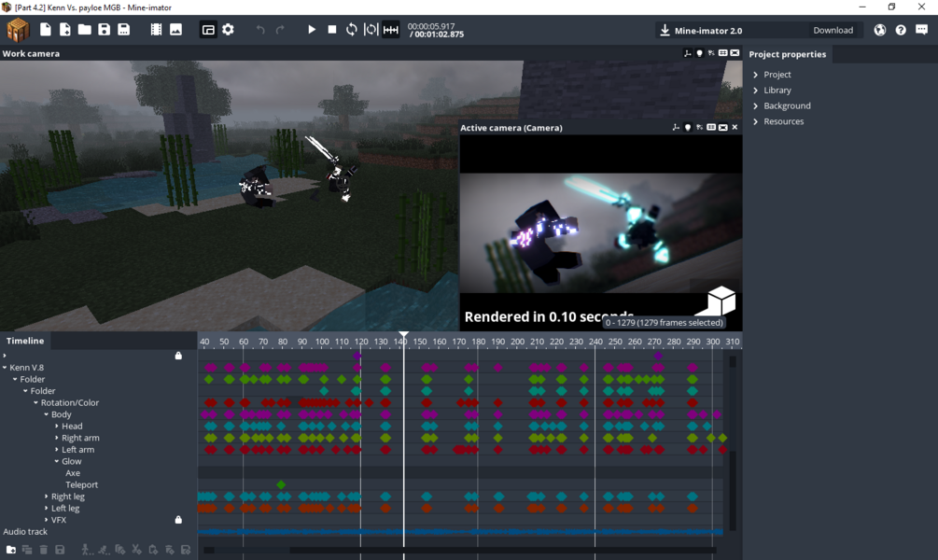The width and height of the screenshot is (938, 560).
Task: Expand the Project section
Action: (x=756, y=74)
